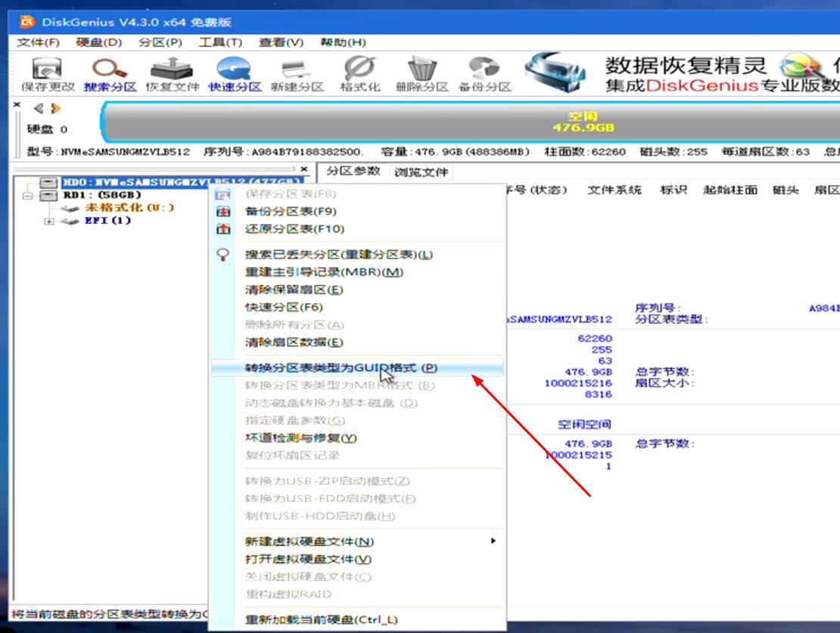Click the 搜索分区 magnifier toolbar icon
840x633 pixels.
tap(110, 70)
